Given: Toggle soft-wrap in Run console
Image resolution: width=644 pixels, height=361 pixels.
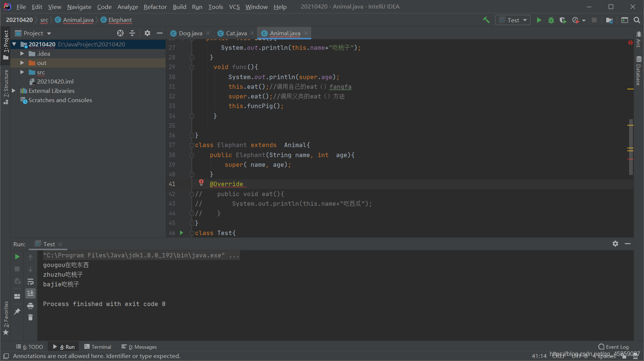Looking at the screenshot, I should point(30,282).
